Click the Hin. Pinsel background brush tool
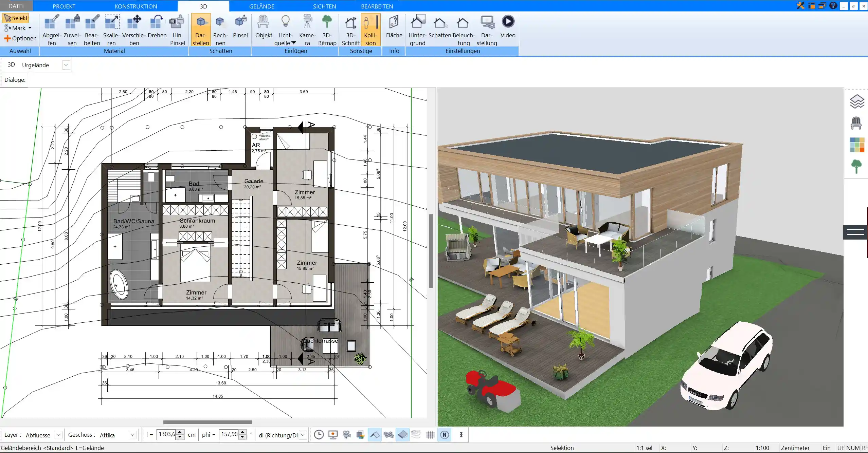The width and height of the screenshot is (868, 453). pyautogui.click(x=177, y=30)
